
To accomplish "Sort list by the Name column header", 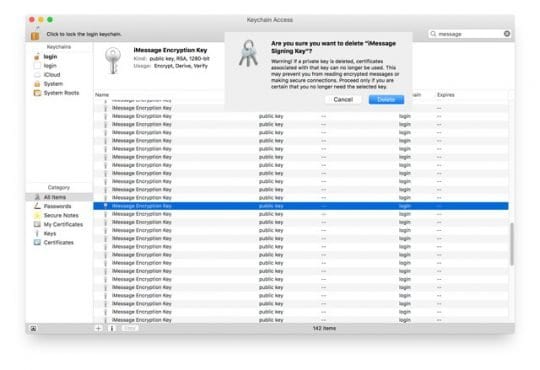I will click(x=102, y=95).
